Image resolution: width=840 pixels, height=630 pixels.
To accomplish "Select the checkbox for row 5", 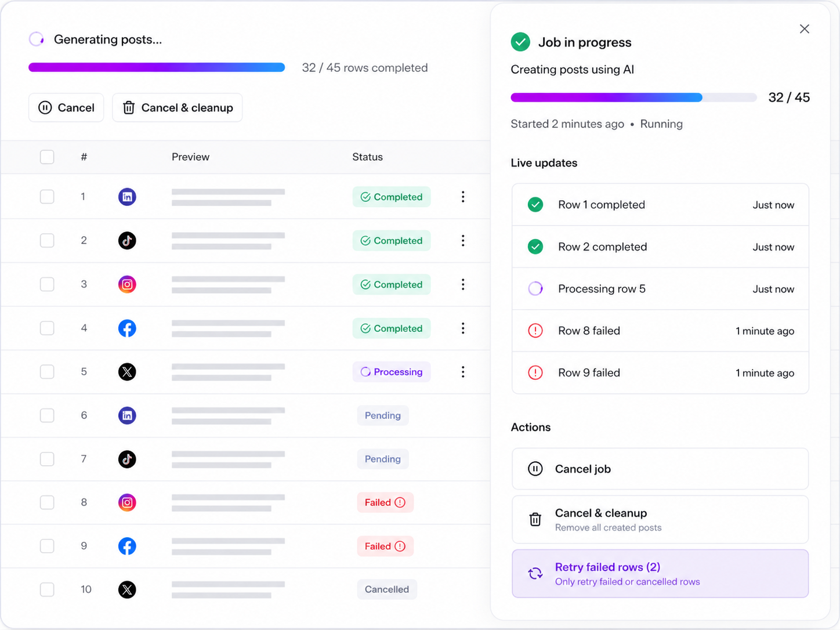I will click(x=47, y=372).
